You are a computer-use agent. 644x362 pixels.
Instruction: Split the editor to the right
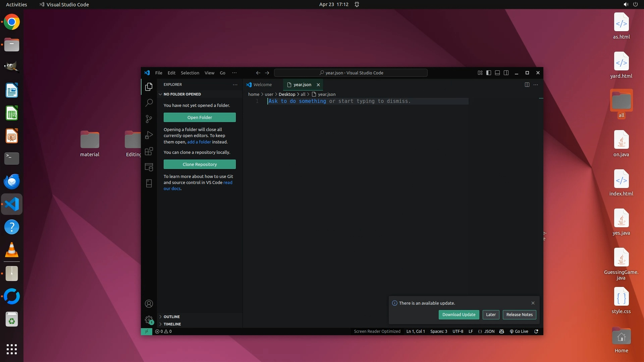(527, 85)
